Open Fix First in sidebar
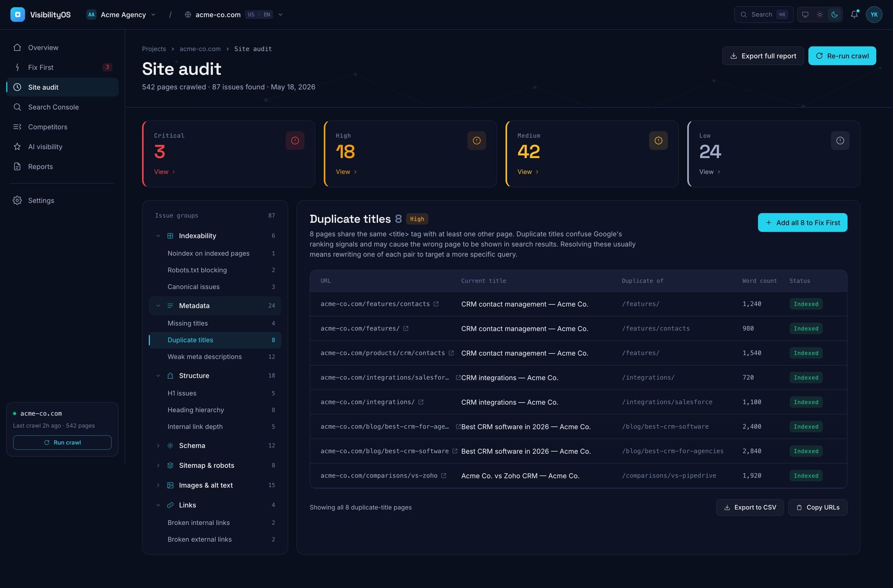The width and height of the screenshot is (893, 588). (x=62, y=67)
